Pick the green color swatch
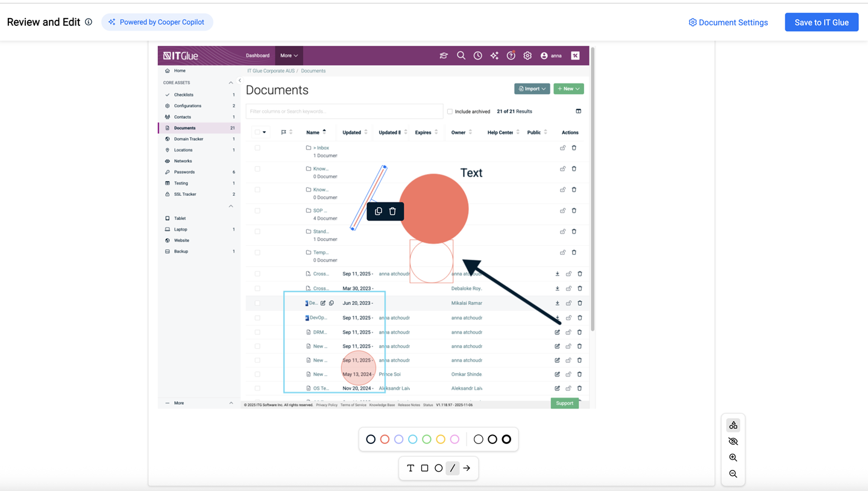This screenshot has width=868, height=491. [x=427, y=440]
